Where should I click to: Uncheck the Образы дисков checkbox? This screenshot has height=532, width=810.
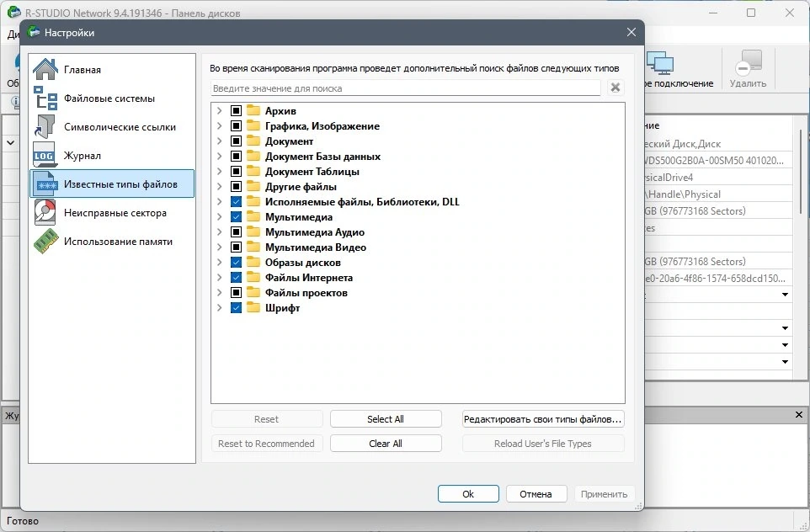[236, 262]
